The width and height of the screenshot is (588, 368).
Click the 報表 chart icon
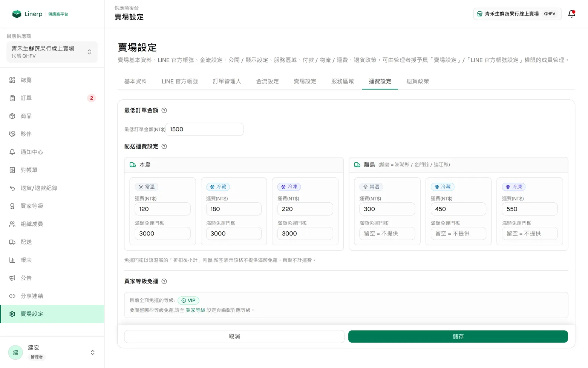12,260
